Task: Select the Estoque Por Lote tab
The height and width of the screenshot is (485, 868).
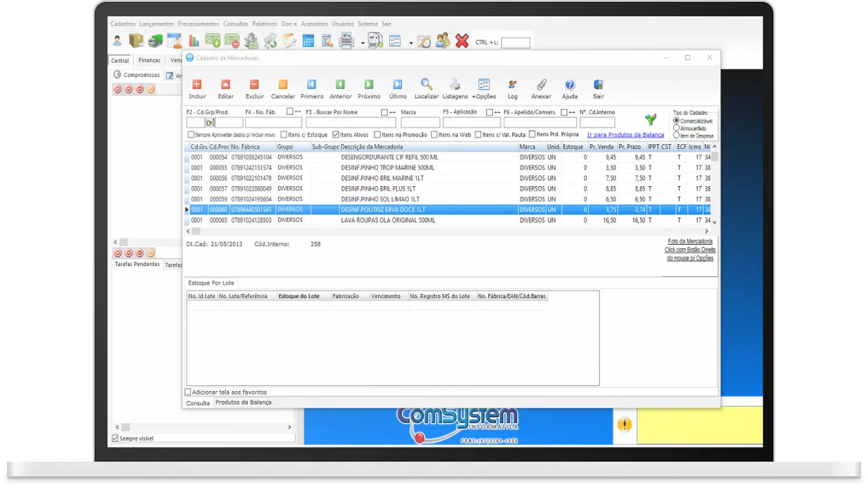Action: tap(211, 283)
